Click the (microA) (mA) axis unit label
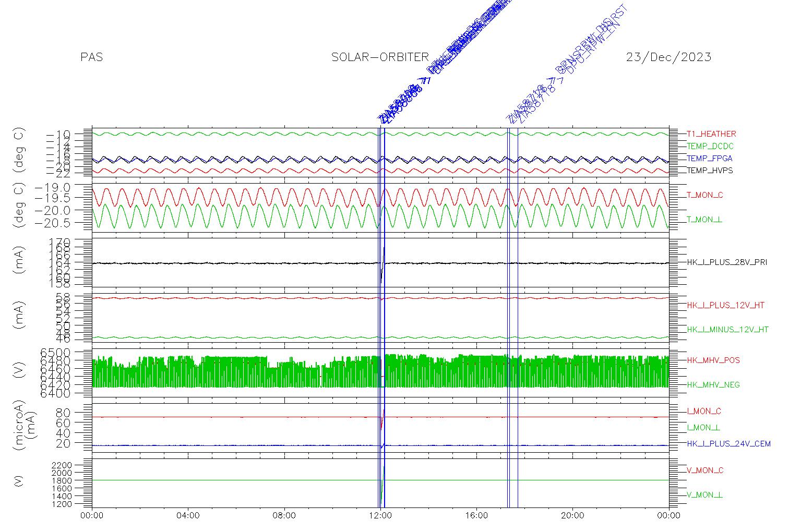Image resolution: width=789 pixels, height=532 pixels. [26, 426]
